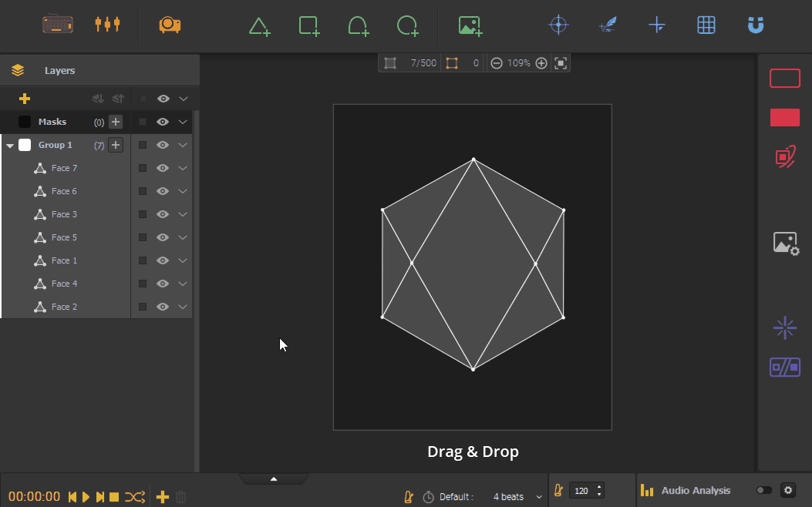This screenshot has height=507, width=812.
Task: Collapse the Group 1 layer group
Action: pyautogui.click(x=10, y=145)
